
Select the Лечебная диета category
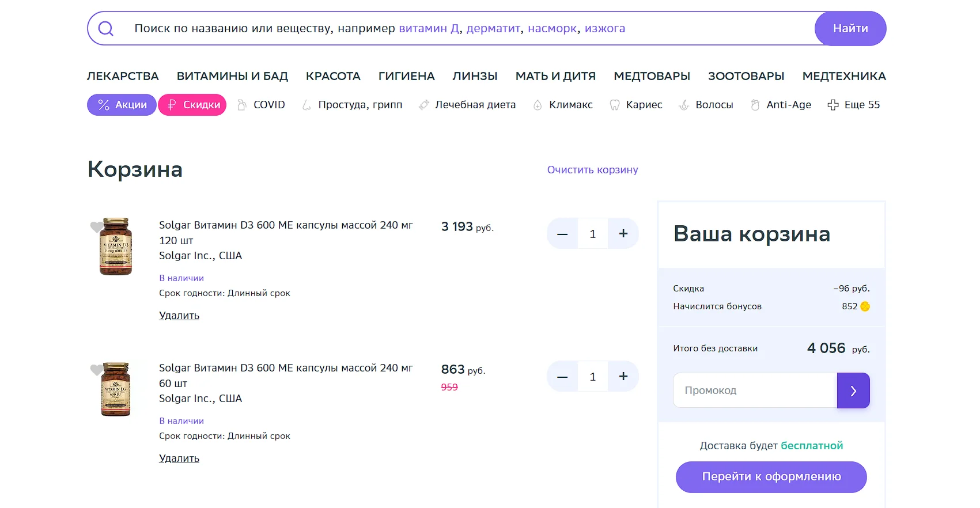click(467, 105)
